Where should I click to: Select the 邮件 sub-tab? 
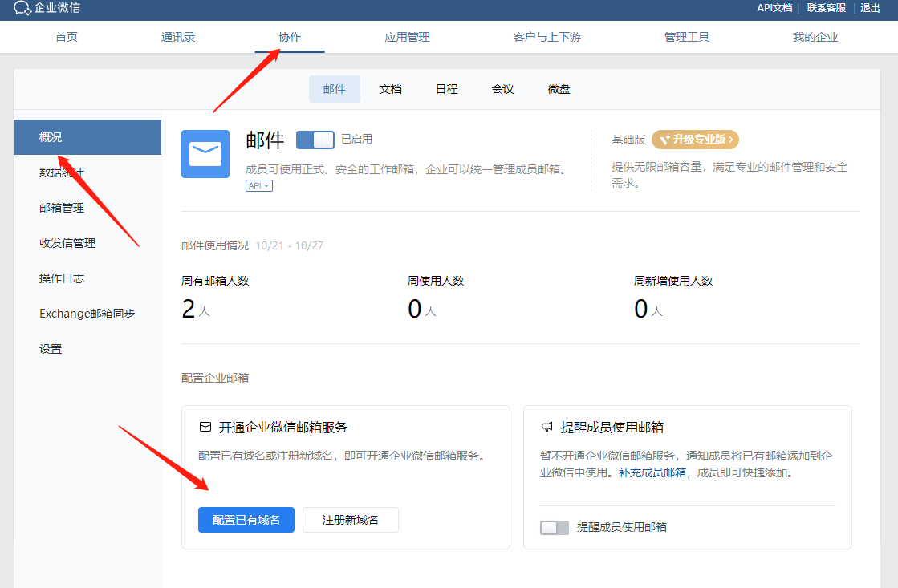pyautogui.click(x=335, y=89)
